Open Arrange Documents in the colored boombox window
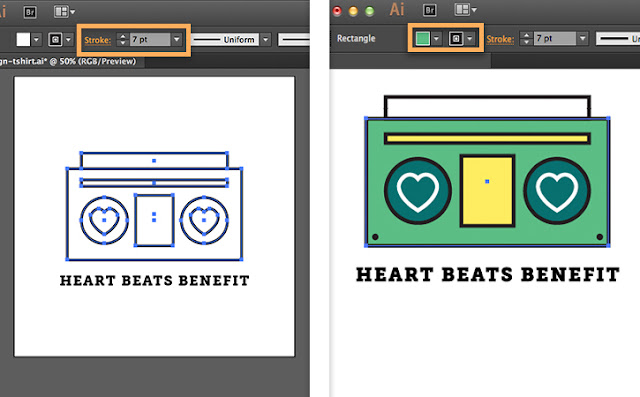 point(465,10)
